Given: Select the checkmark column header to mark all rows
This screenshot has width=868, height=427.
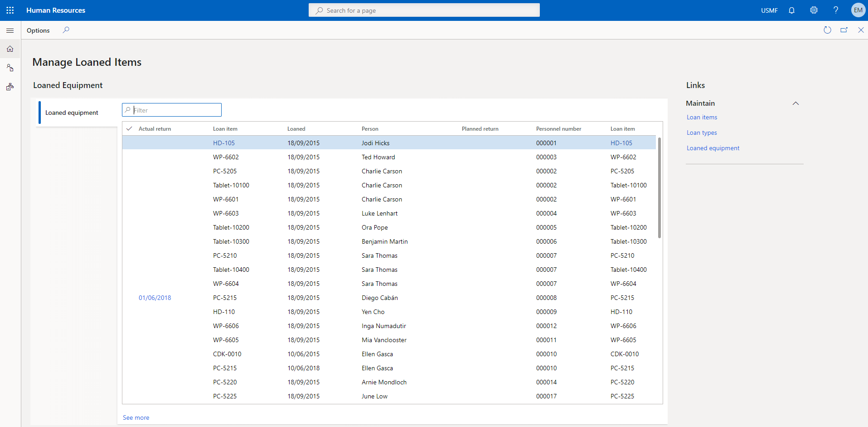Looking at the screenshot, I should point(129,128).
